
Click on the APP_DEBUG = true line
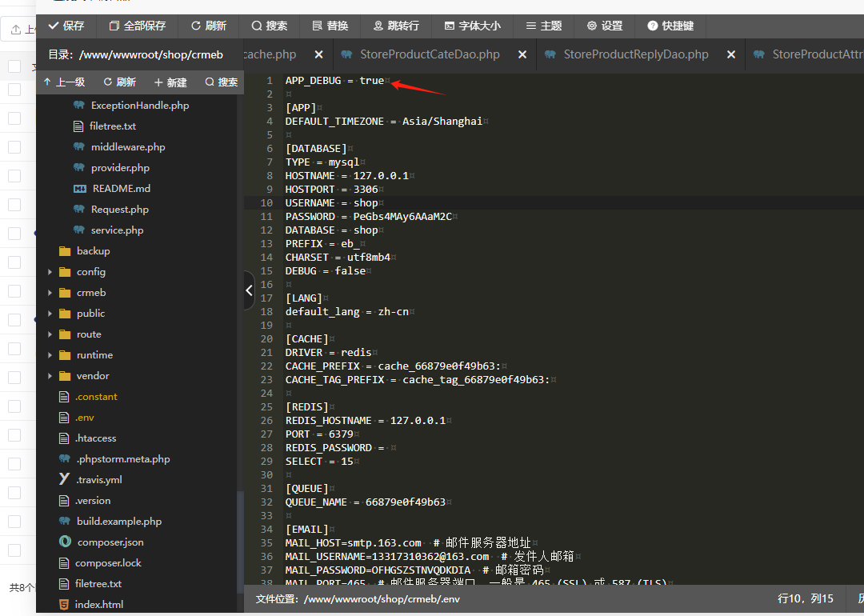[334, 81]
